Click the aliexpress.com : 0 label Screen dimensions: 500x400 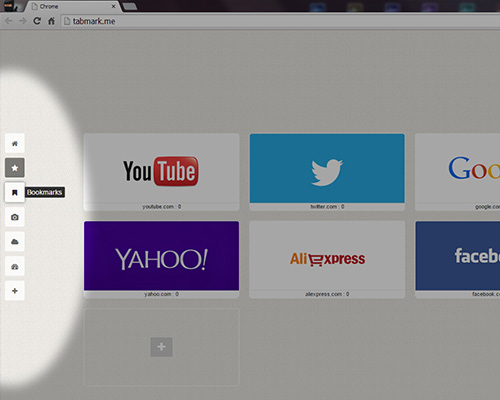click(327, 294)
